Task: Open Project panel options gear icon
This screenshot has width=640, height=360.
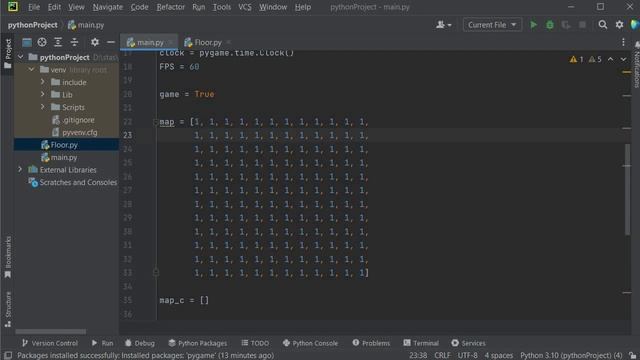Action: click(95, 42)
